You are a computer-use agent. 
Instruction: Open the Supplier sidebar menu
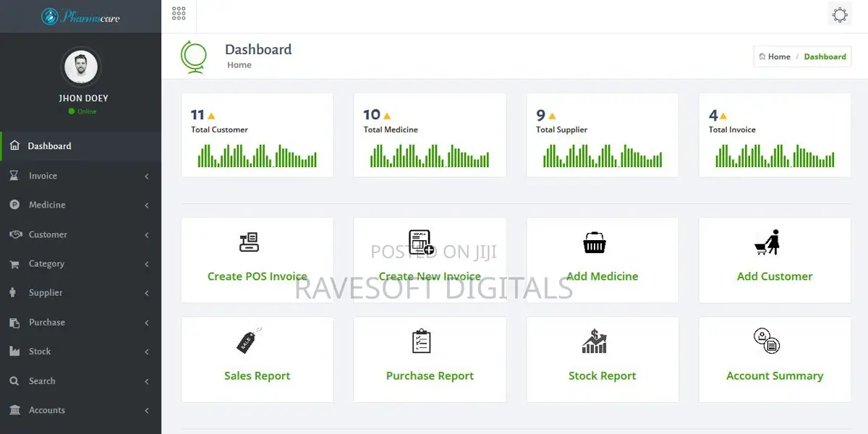tap(80, 293)
